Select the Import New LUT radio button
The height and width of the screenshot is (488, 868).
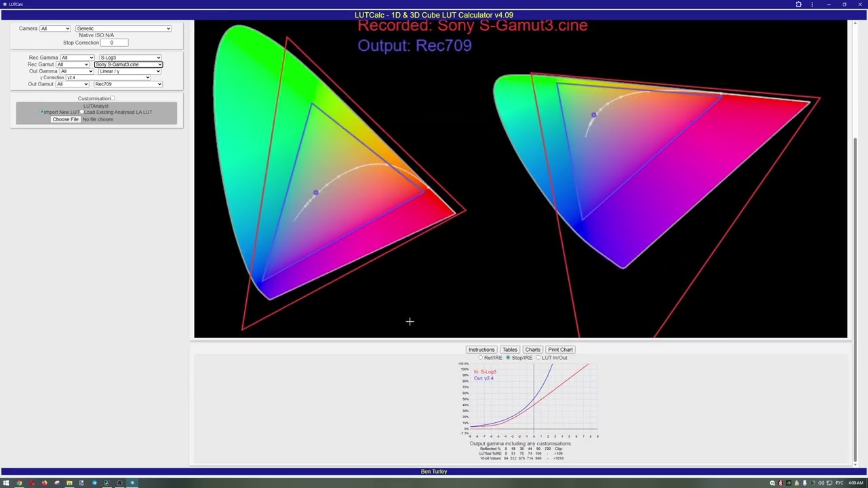42,112
